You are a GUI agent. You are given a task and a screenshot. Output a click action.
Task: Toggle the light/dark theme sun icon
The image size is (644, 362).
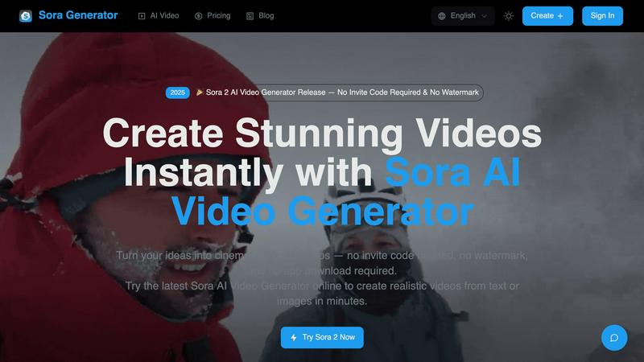click(509, 16)
